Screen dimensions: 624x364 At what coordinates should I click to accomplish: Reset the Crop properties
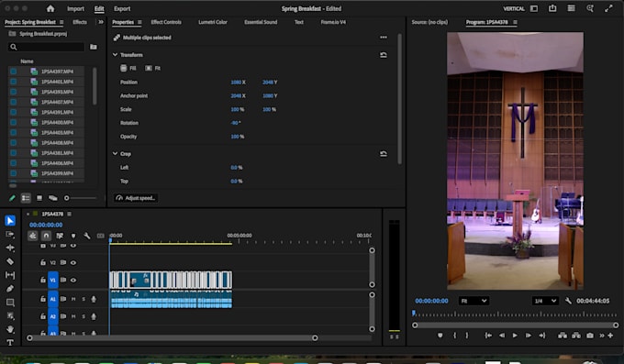[384, 153]
